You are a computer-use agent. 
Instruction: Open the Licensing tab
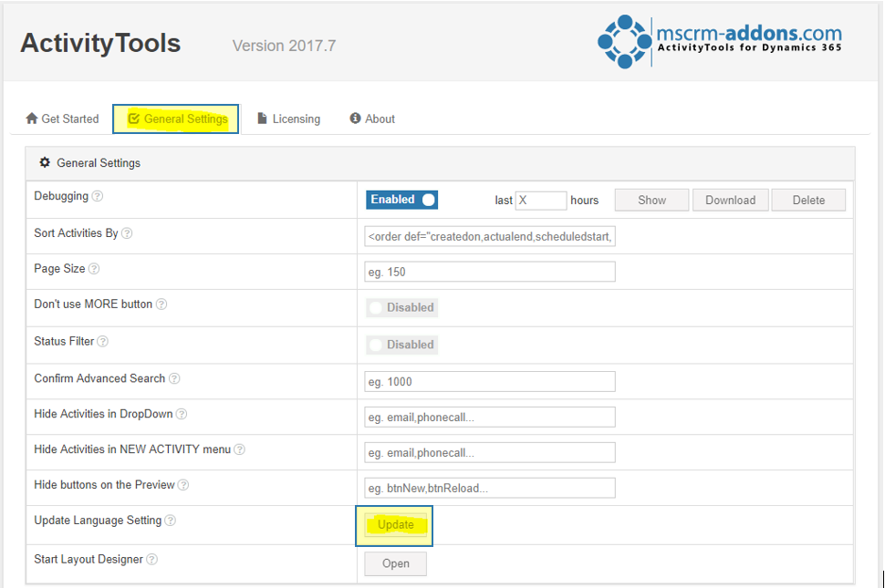(x=289, y=119)
